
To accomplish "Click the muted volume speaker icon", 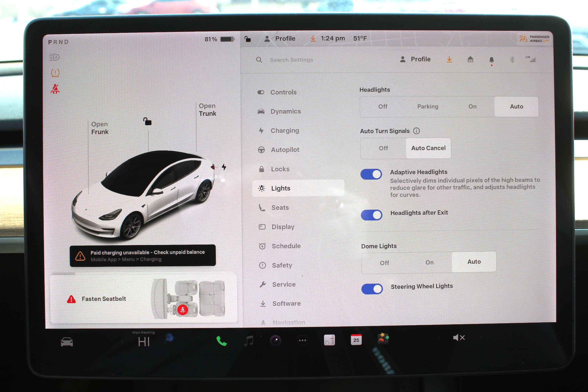I will (x=459, y=338).
